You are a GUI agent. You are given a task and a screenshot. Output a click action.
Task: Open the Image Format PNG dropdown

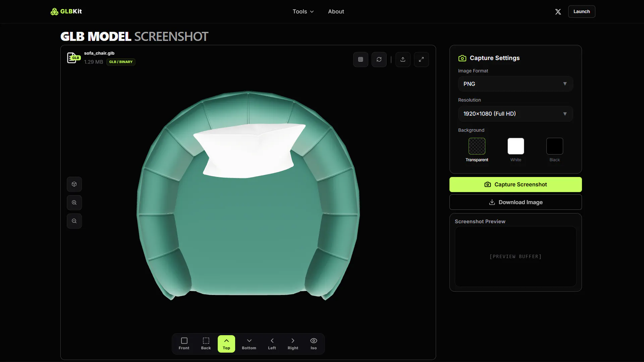[516, 84]
